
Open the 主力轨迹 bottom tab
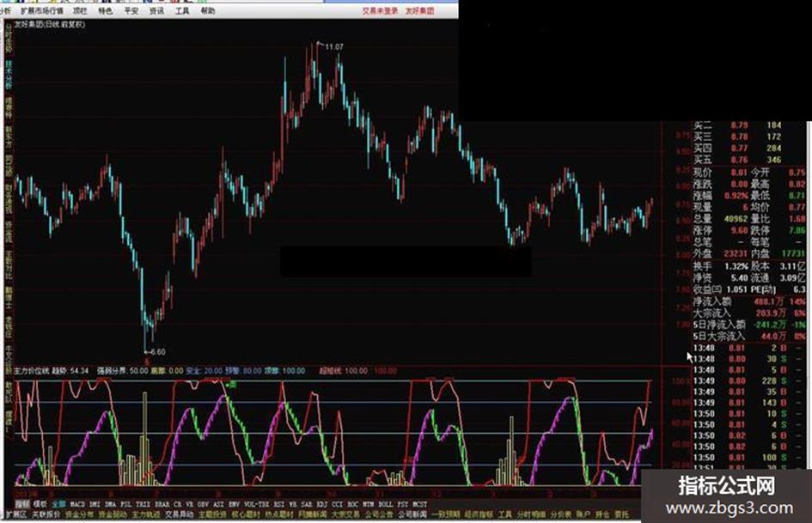[146, 514]
